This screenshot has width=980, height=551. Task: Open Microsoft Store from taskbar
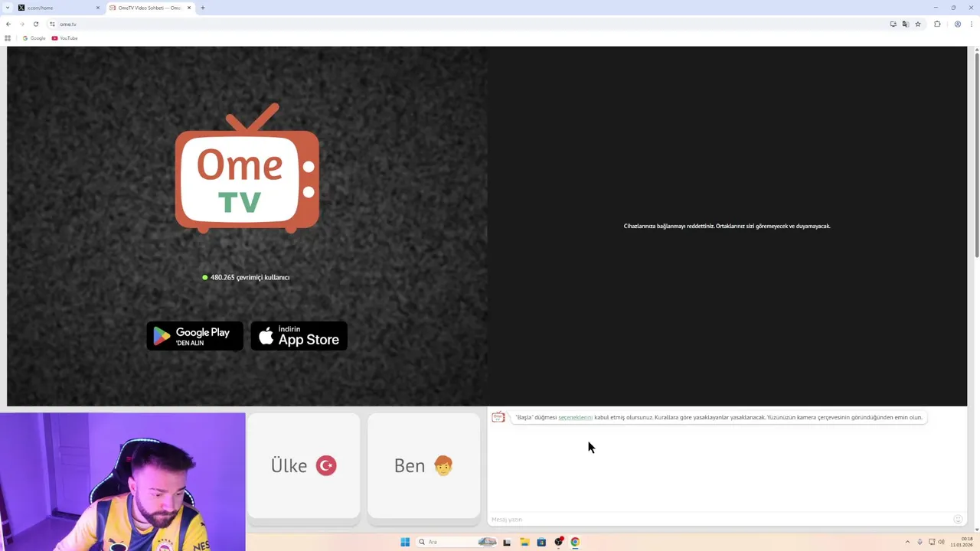(x=541, y=542)
